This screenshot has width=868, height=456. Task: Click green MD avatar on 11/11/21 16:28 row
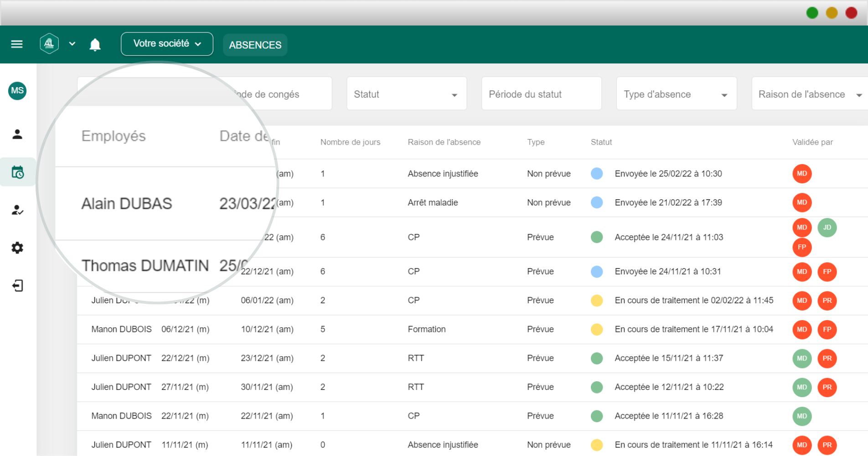(x=802, y=416)
